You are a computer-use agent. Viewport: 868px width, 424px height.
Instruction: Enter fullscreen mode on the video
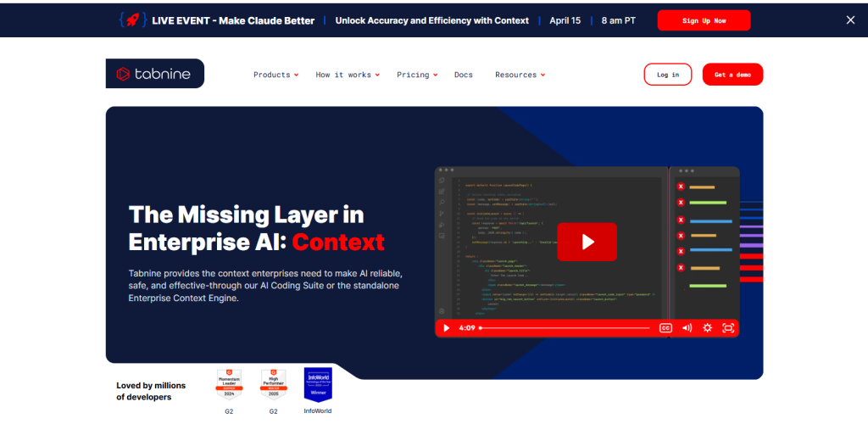728,328
